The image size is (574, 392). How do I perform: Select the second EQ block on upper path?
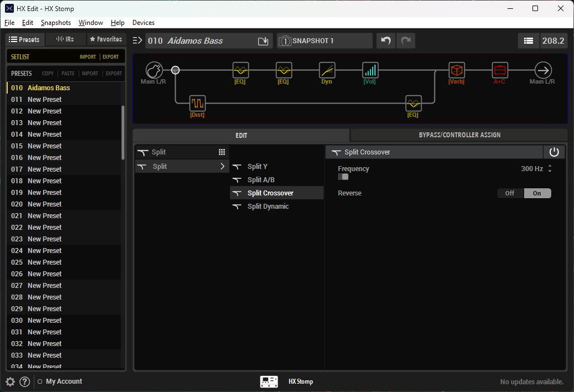tap(284, 70)
